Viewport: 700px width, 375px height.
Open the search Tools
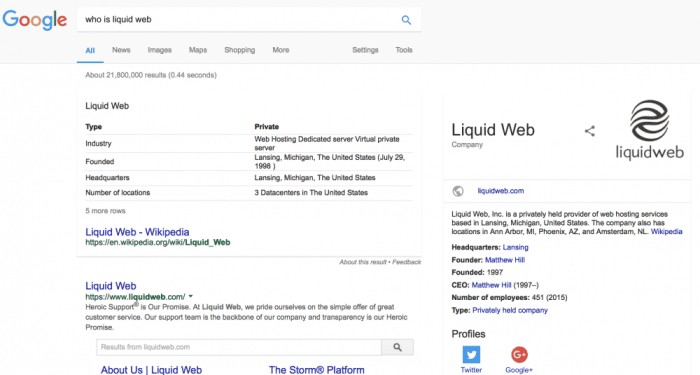click(x=404, y=50)
